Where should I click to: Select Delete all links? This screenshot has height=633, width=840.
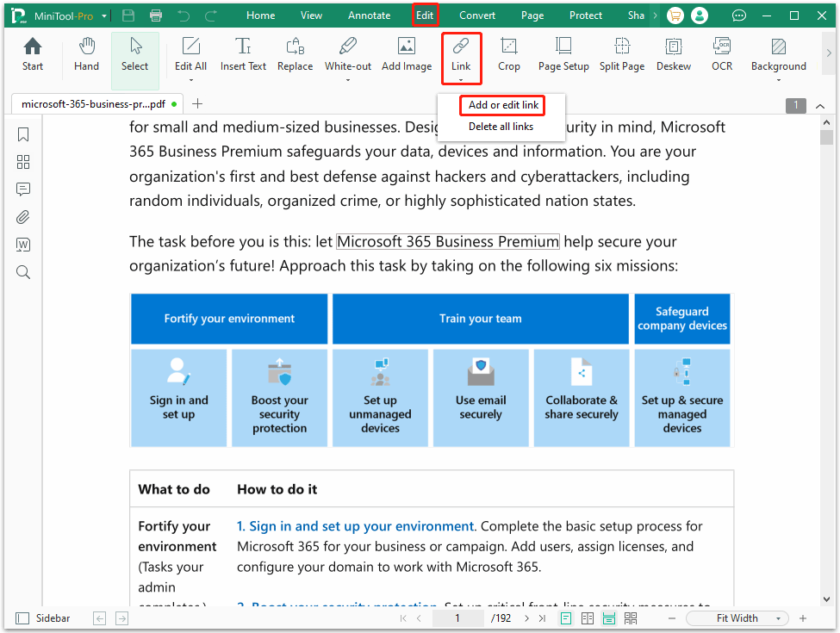pos(502,126)
